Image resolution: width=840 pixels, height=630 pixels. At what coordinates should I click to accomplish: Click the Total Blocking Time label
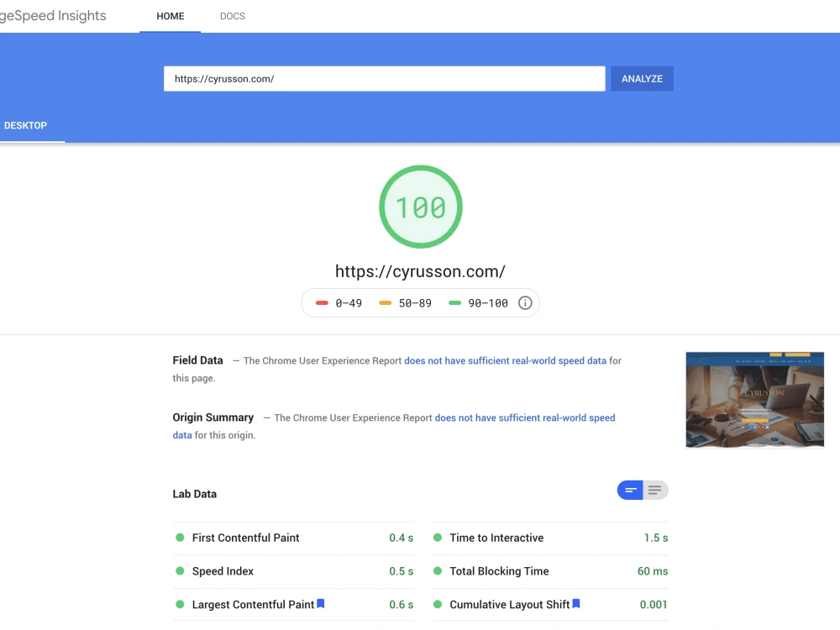coord(499,571)
